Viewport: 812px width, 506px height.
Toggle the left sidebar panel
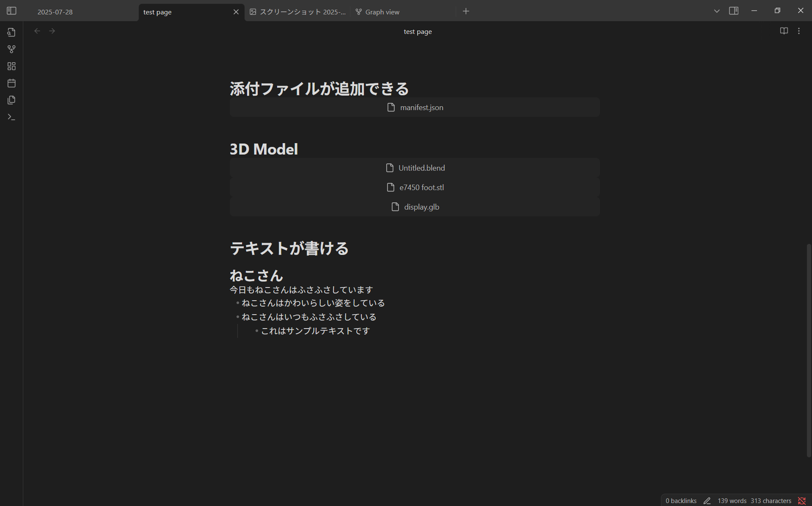tap(11, 11)
